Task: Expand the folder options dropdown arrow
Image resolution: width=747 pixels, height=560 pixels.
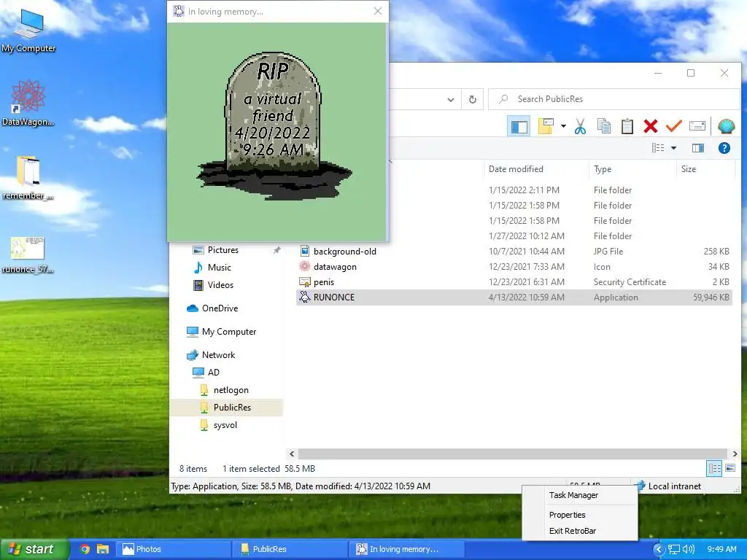Action: click(563, 127)
